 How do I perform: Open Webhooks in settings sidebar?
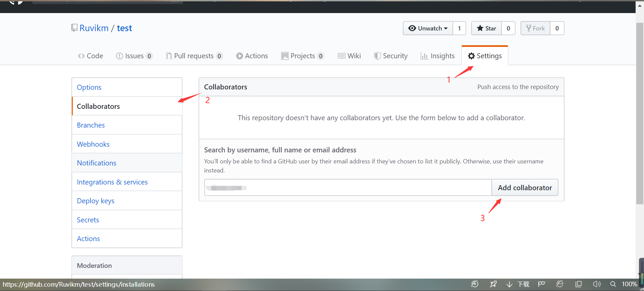coord(127,144)
